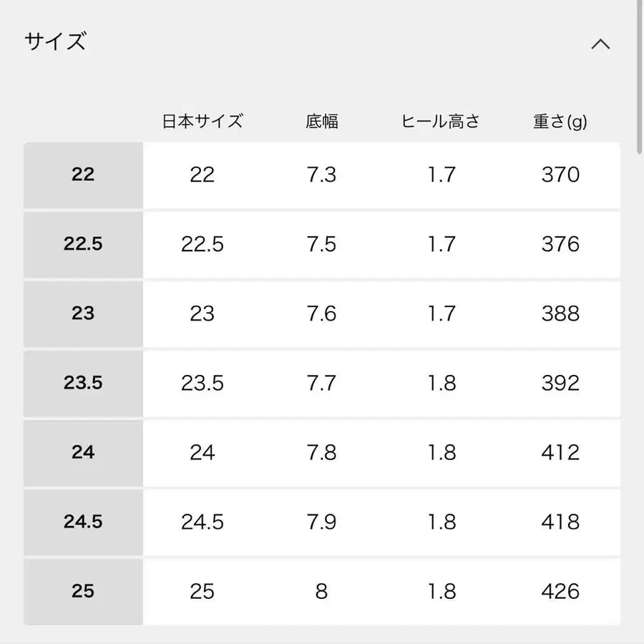644x644 pixels.
Task: Click the size 23 row label
Action: [x=83, y=314]
